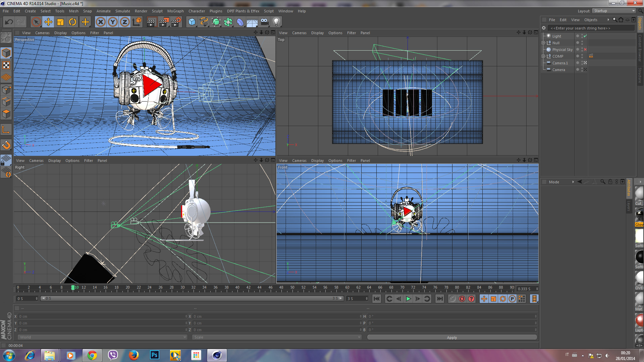Select the Live Selection tool
644x362 pixels.
pyautogui.click(x=36, y=22)
